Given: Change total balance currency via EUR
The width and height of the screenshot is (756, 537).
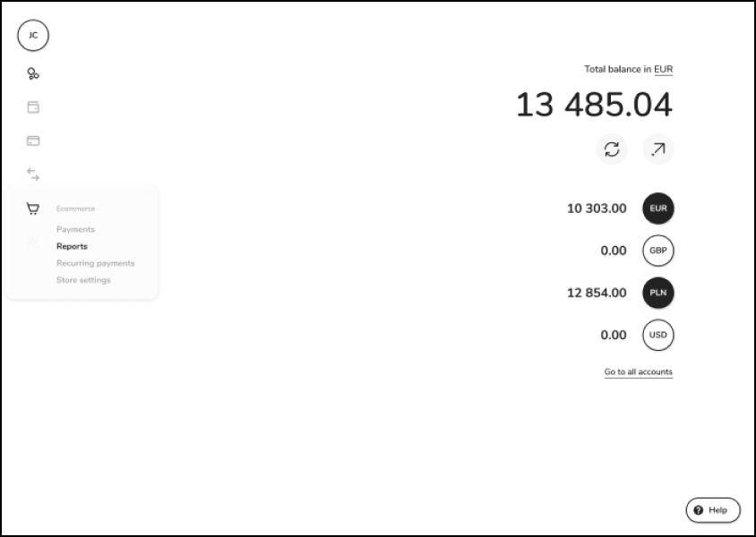Looking at the screenshot, I should point(664,69).
